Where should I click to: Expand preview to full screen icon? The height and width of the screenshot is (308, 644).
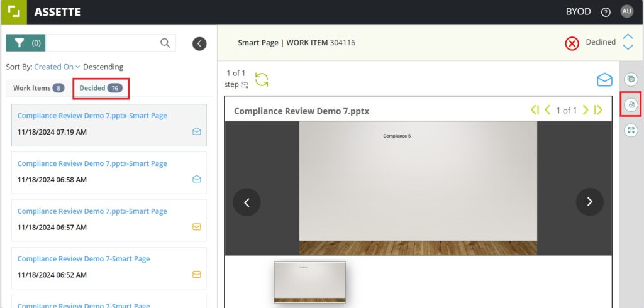coord(631,131)
